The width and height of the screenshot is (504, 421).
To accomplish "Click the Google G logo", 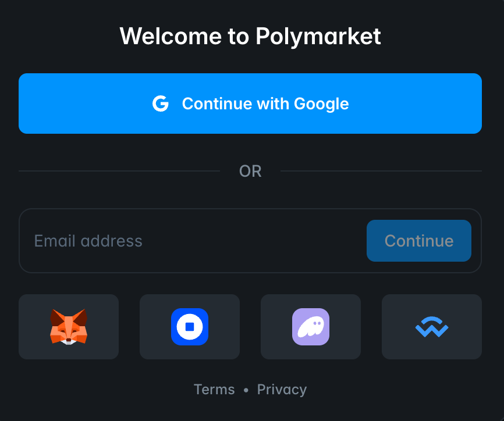I will (161, 104).
